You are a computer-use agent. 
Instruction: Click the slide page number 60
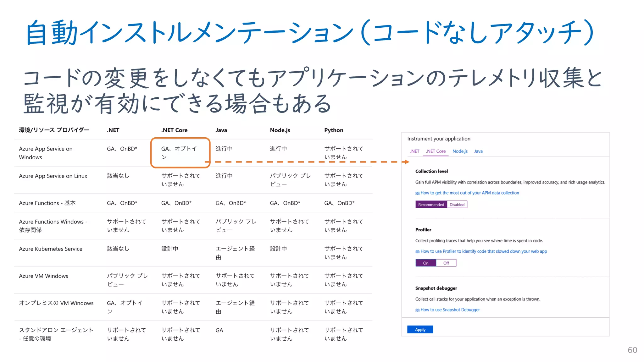632,350
